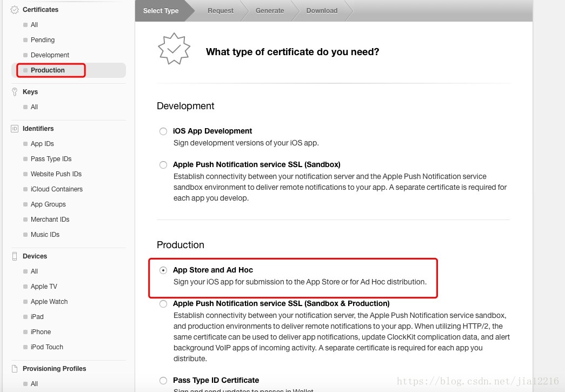565x392 pixels.
Task: Open Development certificates
Action: (50, 55)
